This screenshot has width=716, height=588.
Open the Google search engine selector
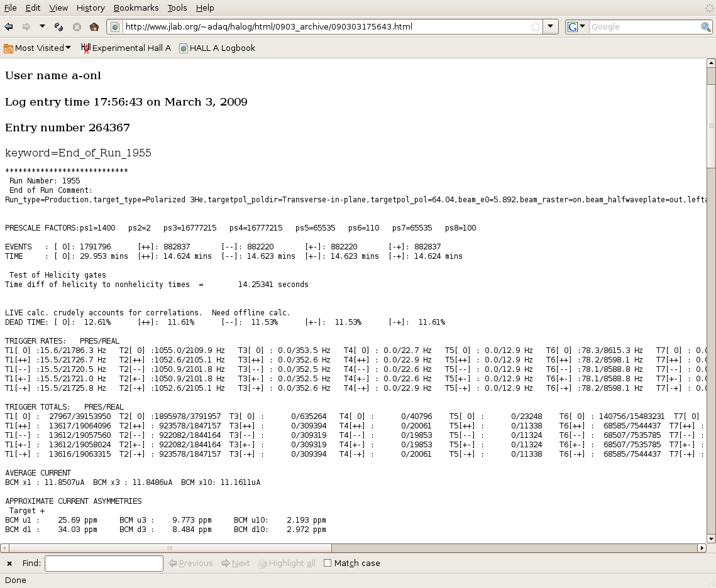click(576, 27)
